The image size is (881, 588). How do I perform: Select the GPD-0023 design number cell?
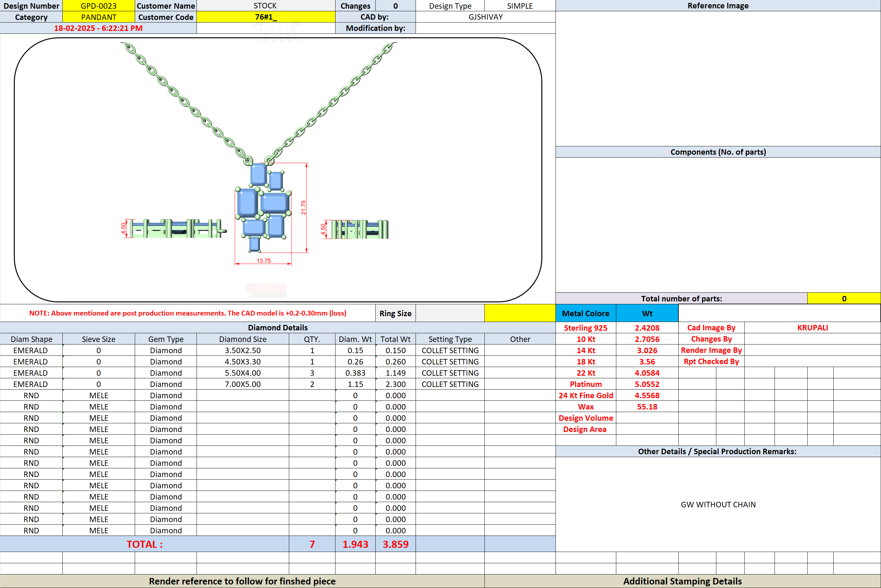tap(99, 5)
